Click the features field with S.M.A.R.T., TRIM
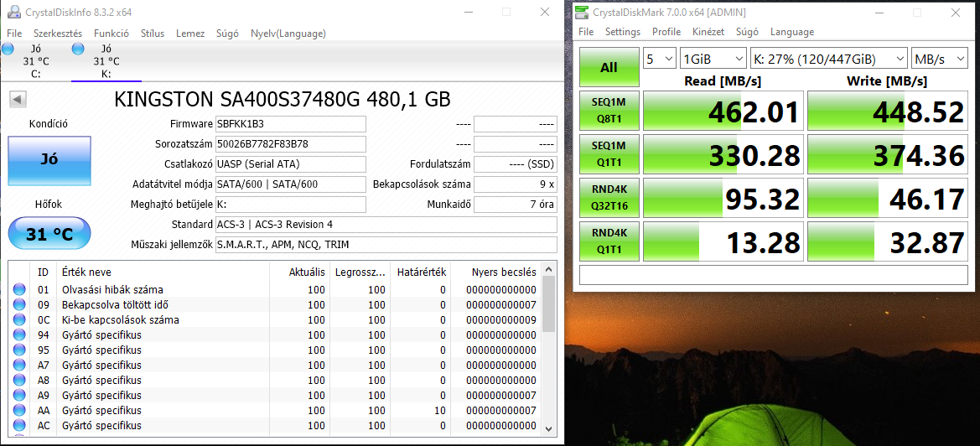Image resolution: width=980 pixels, height=446 pixels. (x=386, y=244)
